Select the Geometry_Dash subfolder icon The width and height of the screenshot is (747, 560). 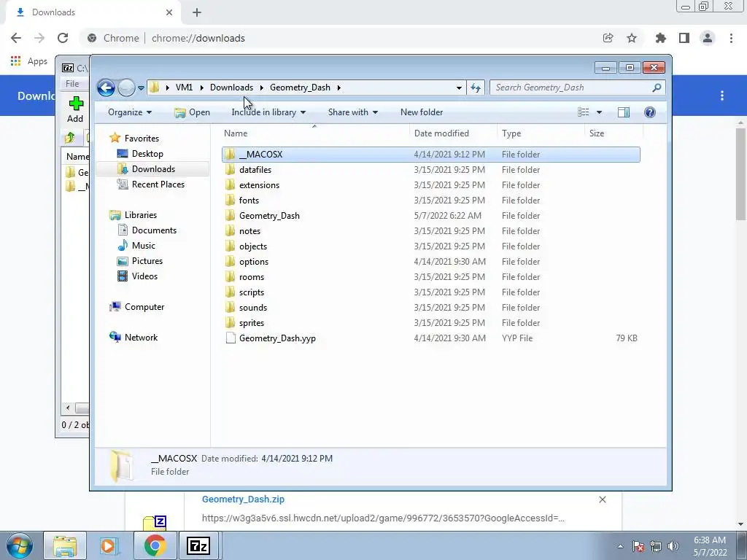[230, 215]
